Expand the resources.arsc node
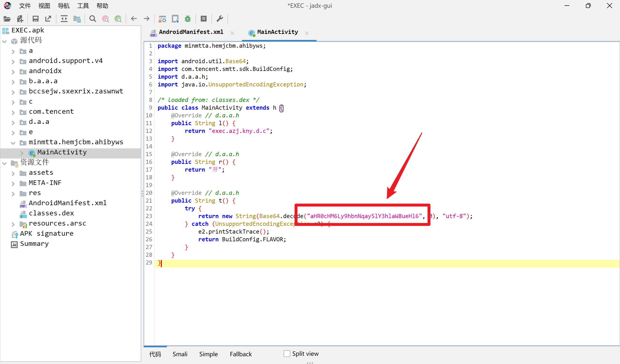The height and width of the screenshot is (364, 620). [x=13, y=224]
